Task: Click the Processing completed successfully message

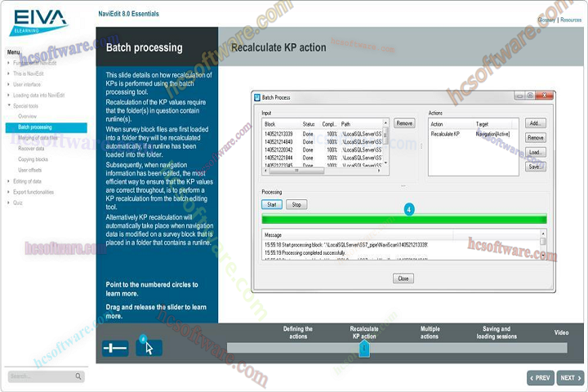Action: [x=305, y=253]
